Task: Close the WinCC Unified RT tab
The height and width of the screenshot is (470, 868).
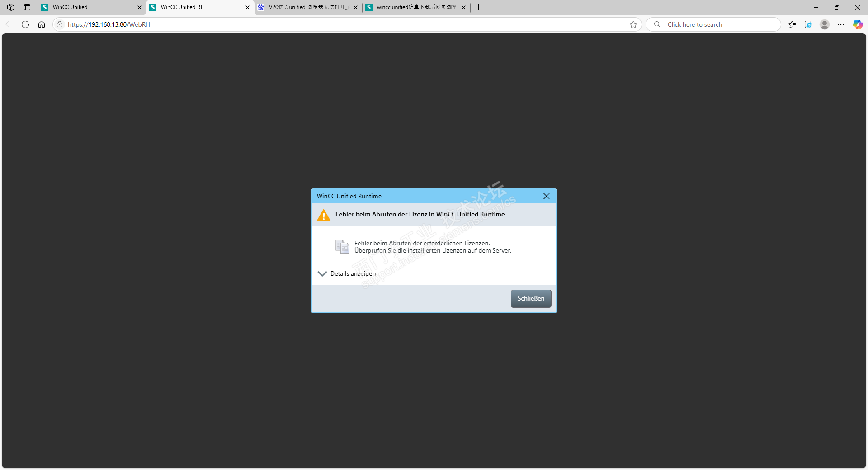Action: (247, 7)
